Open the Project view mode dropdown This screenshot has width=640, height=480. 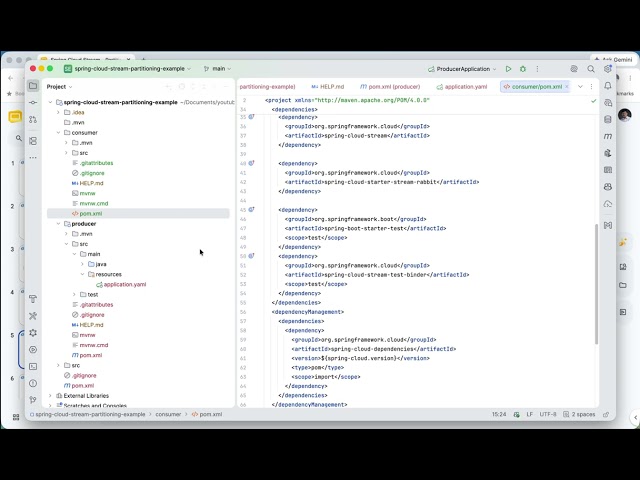tap(59, 87)
